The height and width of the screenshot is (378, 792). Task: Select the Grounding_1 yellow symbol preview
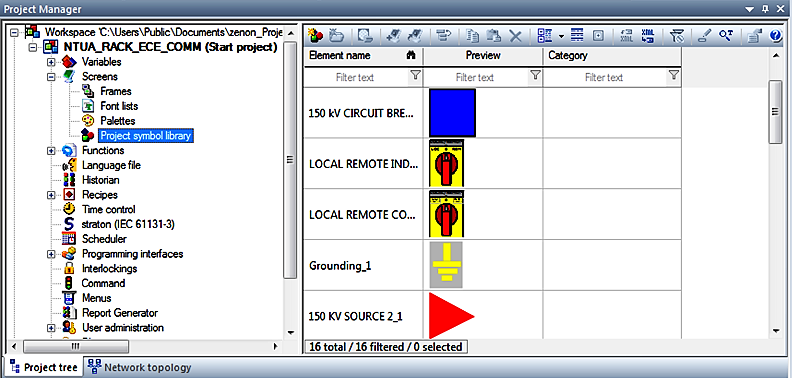point(446,265)
